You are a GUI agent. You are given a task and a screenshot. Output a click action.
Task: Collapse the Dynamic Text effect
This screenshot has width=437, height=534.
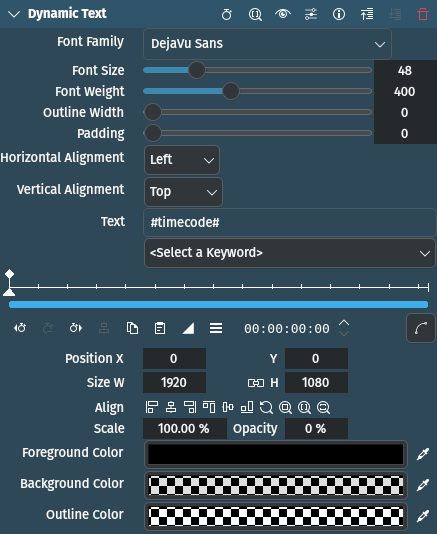tap(14, 14)
